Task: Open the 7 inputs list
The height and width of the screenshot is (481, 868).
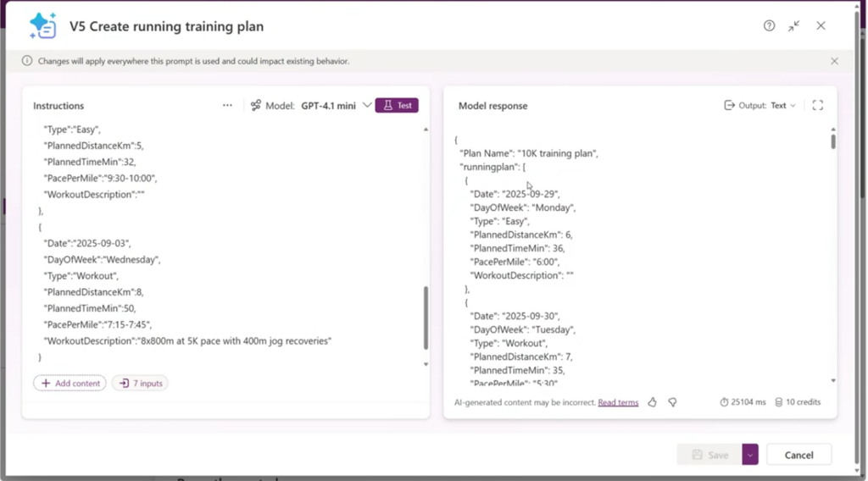Action: coord(140,384)
